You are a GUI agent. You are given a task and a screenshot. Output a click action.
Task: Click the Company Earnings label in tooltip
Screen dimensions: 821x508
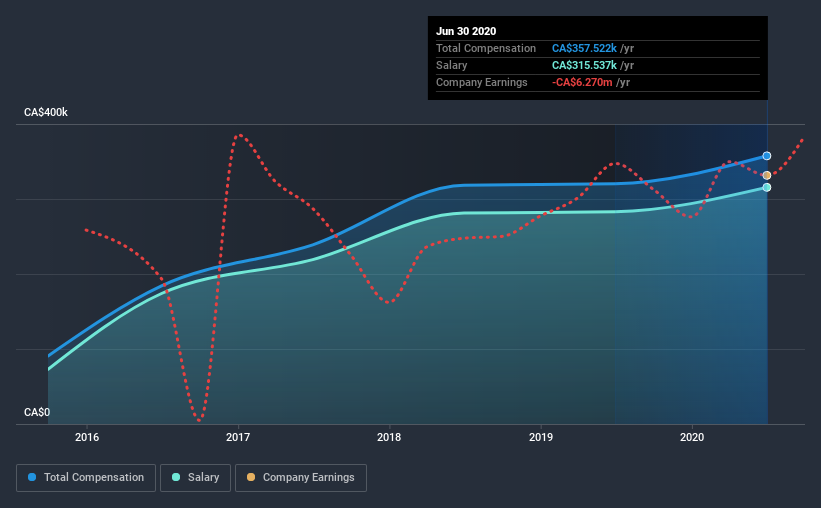482,82
